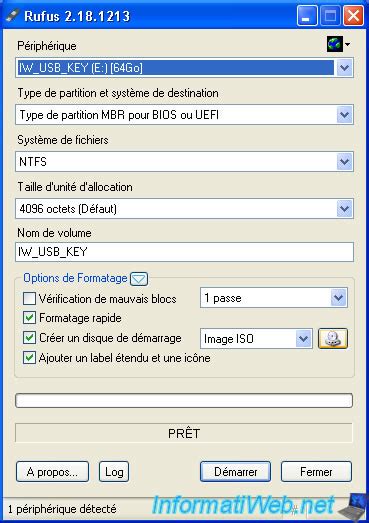Click the select ISO image disc icon
This screenshot has width=369, height=523.
[x=333, y=339]
